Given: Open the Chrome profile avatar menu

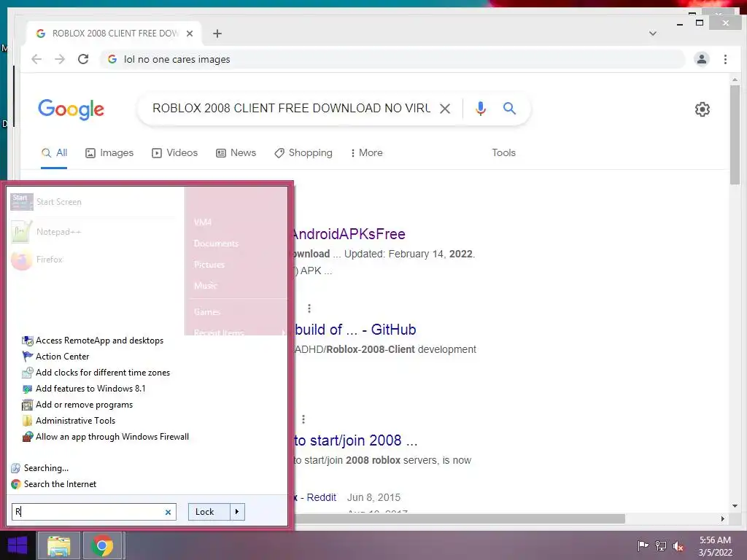Looking at the screenshot, I should pos(702,59).
